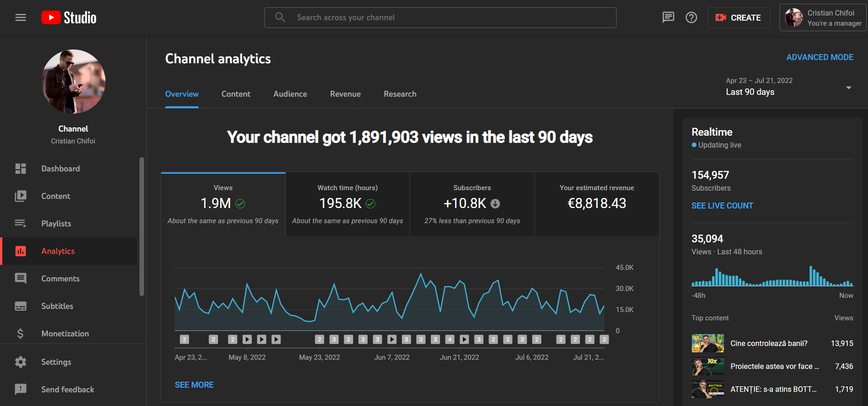Click the 1,719 views value
The image size is (868, 406).
844,389
